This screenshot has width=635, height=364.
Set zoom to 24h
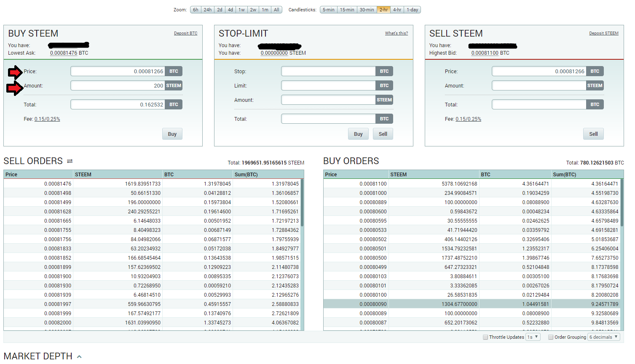(208, 10)
